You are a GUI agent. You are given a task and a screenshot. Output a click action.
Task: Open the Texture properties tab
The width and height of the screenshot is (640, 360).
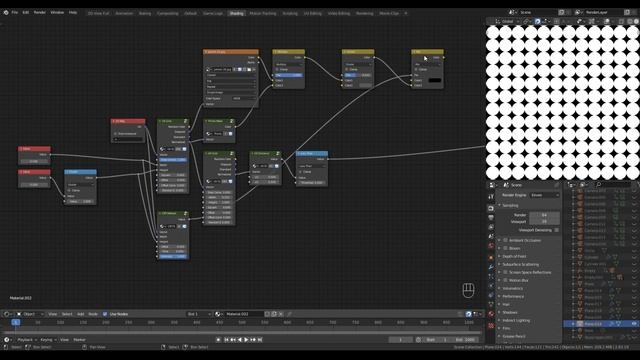[491, 326]
